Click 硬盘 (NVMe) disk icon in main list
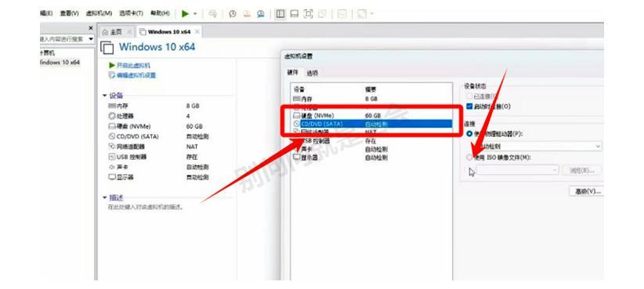Image resolution: width=644 pixels, height=289 pixels. [112, 126]
